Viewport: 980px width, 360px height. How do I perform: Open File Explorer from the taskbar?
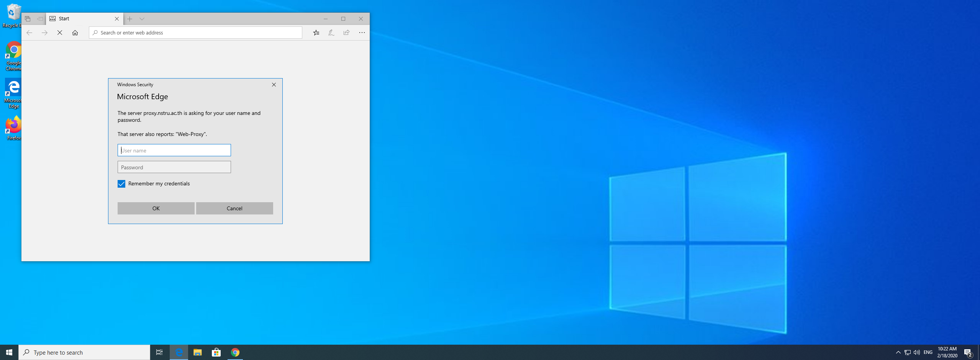pos(198,352)
